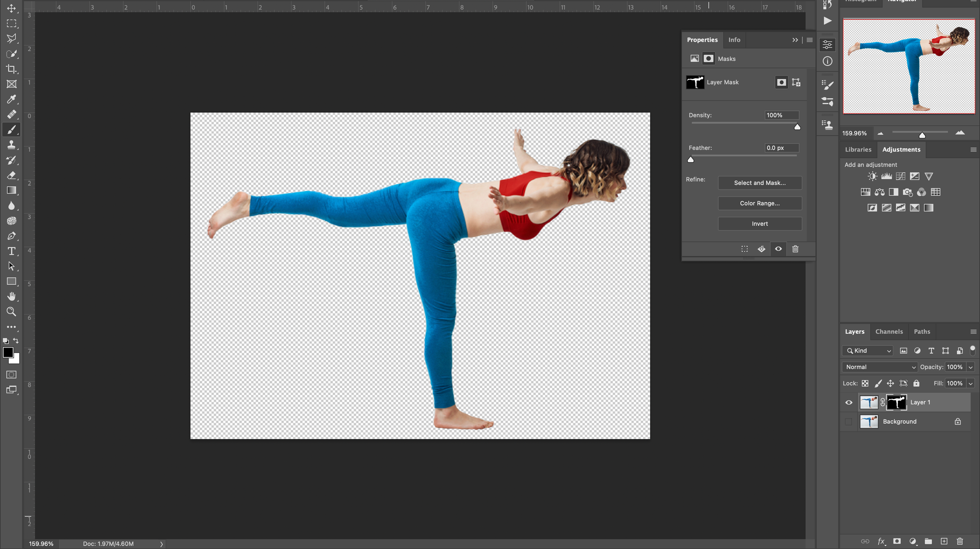This screenshot has height=549, width=980.
Task: Select the Crop tool
Action: coord(11,69)
